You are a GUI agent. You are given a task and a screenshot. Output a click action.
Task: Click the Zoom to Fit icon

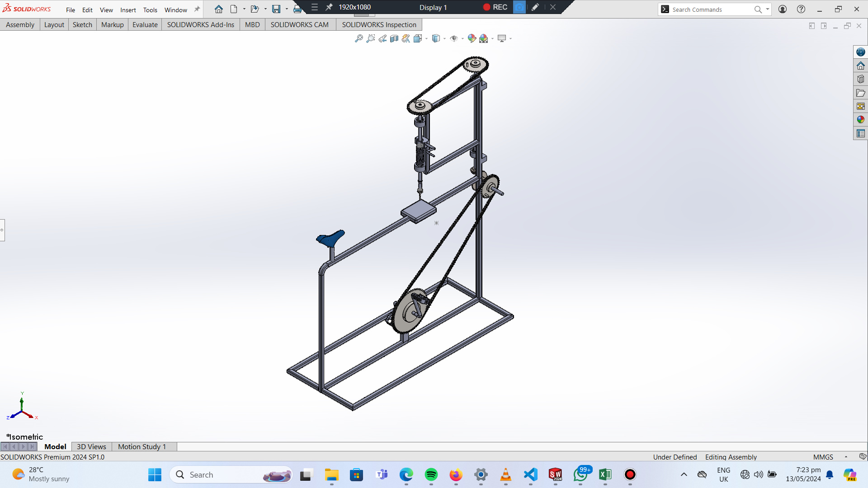[359, 39]
